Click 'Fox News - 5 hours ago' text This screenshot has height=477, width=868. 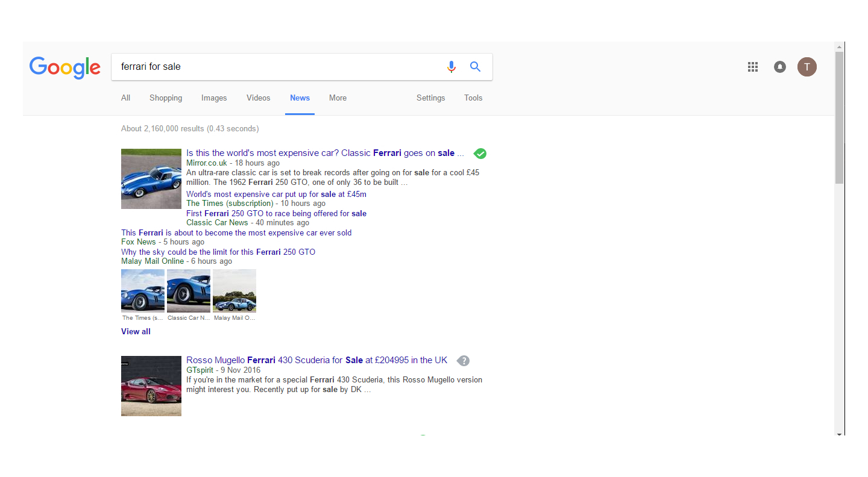pos(163,242)
